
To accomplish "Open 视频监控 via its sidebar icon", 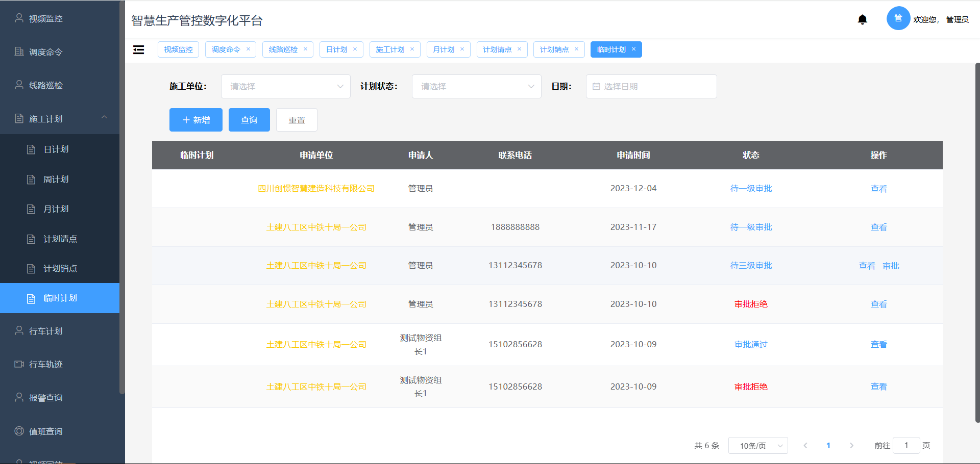I will [x=19, y=18].
